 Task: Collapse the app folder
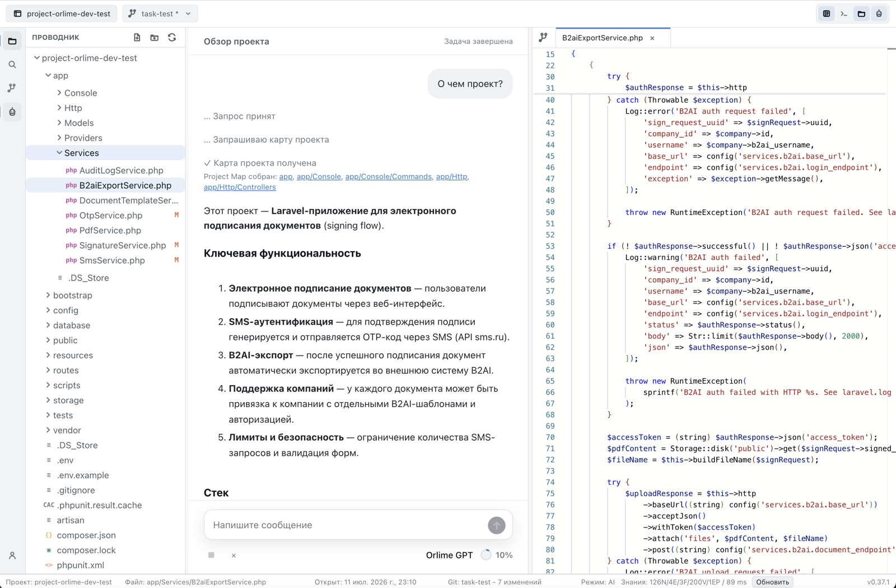coord(48,75)
